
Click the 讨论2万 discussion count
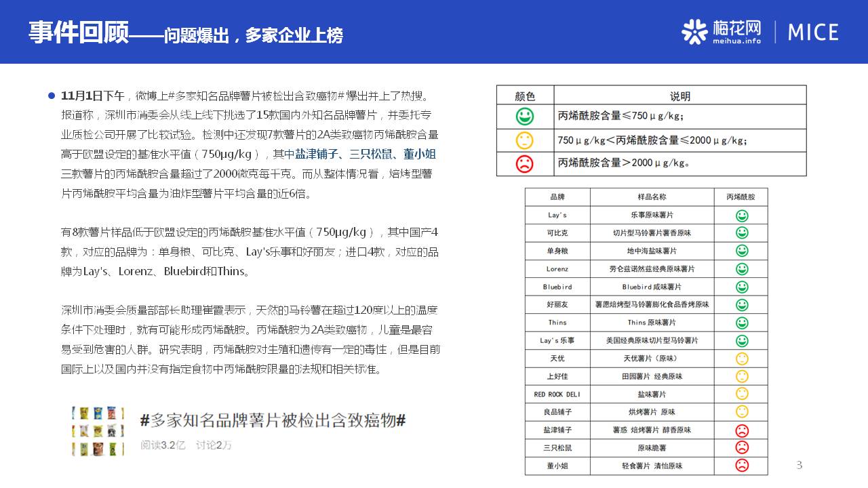(214, 445)
